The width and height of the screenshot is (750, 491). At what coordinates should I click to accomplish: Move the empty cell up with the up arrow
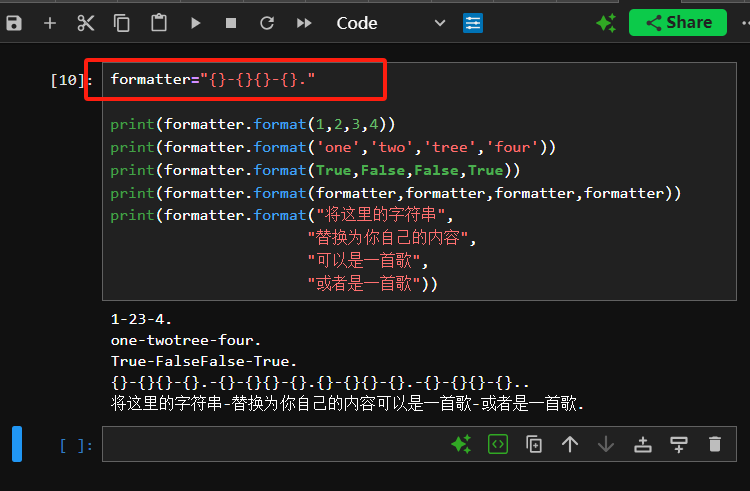[570, 445]
